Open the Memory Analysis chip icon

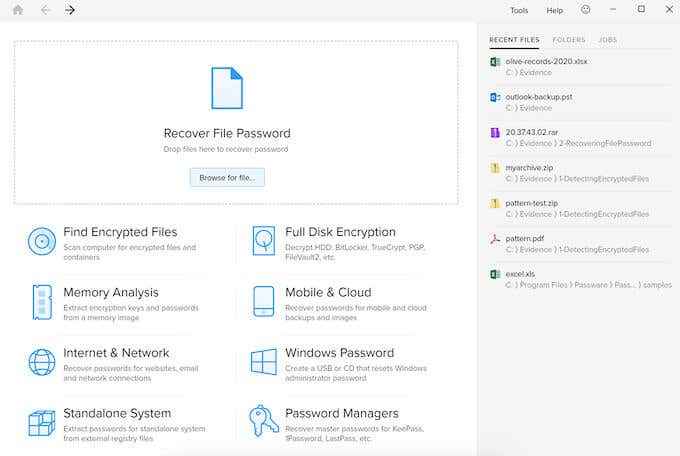(x=42, y=302)
